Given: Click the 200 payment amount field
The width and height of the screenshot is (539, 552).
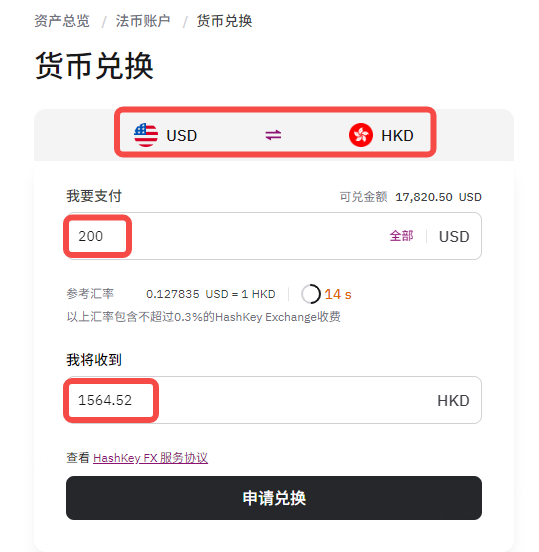Looking at the screenshot, I should tap(274, 236).
